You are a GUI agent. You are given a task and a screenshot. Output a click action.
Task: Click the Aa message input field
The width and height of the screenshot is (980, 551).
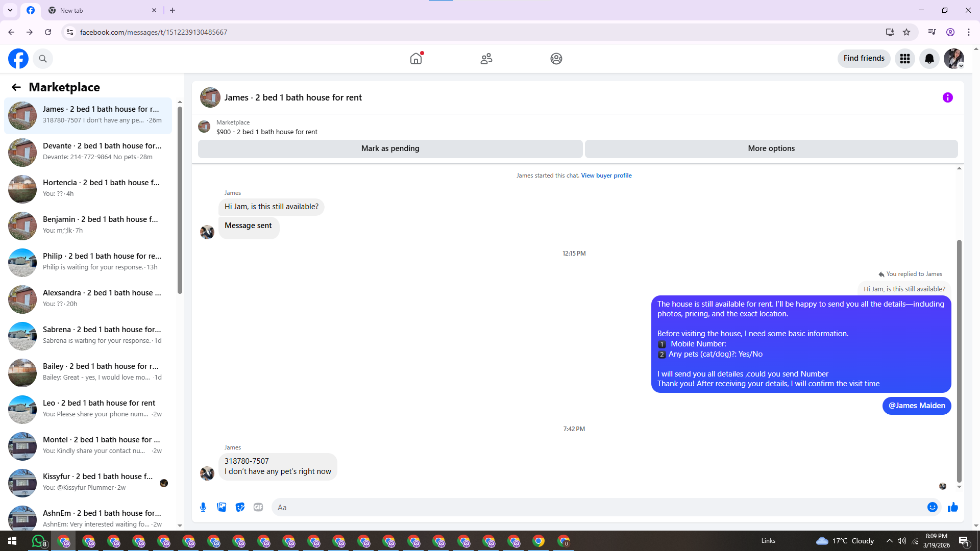tap(597, 507)
